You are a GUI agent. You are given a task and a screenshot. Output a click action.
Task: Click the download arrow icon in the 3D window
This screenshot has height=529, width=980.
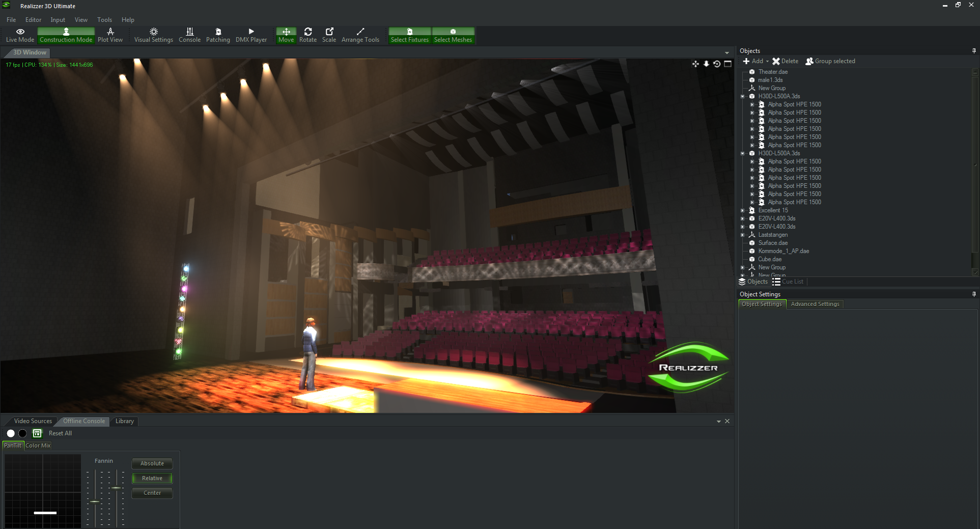point(706,64)
